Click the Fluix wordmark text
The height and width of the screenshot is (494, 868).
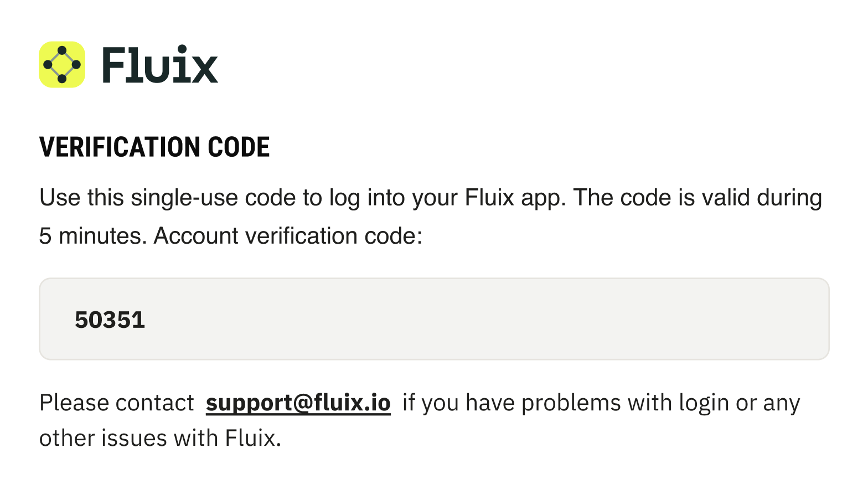[160, 65]
